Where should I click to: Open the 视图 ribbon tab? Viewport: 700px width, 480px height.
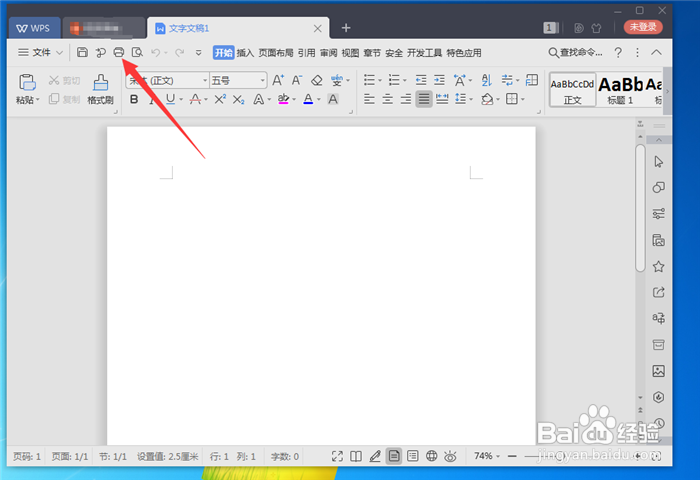[350, 53]
